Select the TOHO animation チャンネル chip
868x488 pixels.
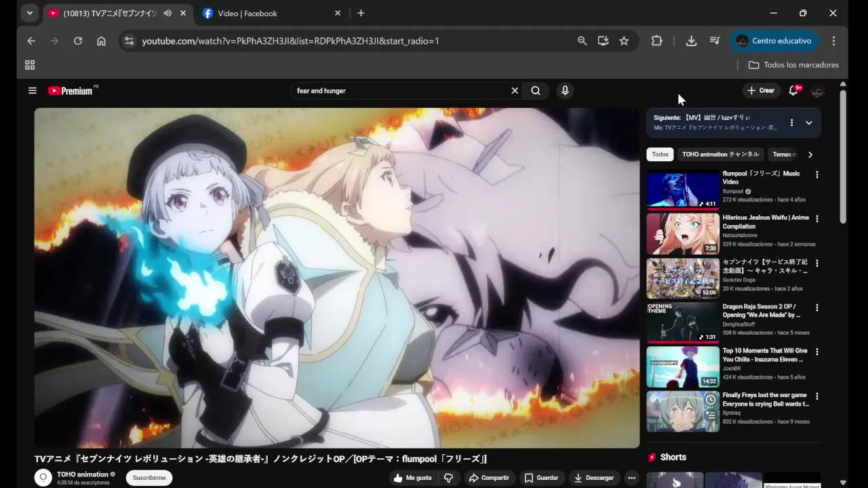[x=721, y=155]
